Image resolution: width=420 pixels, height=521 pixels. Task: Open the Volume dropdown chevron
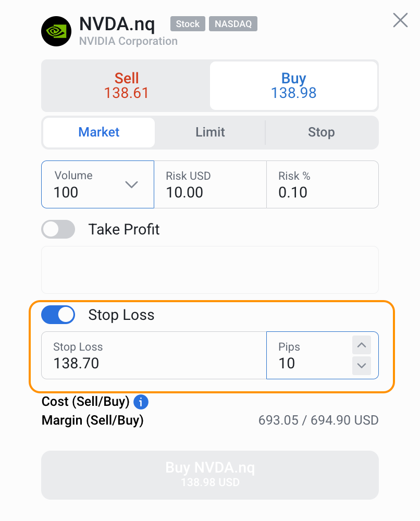(x=131, y=184)
